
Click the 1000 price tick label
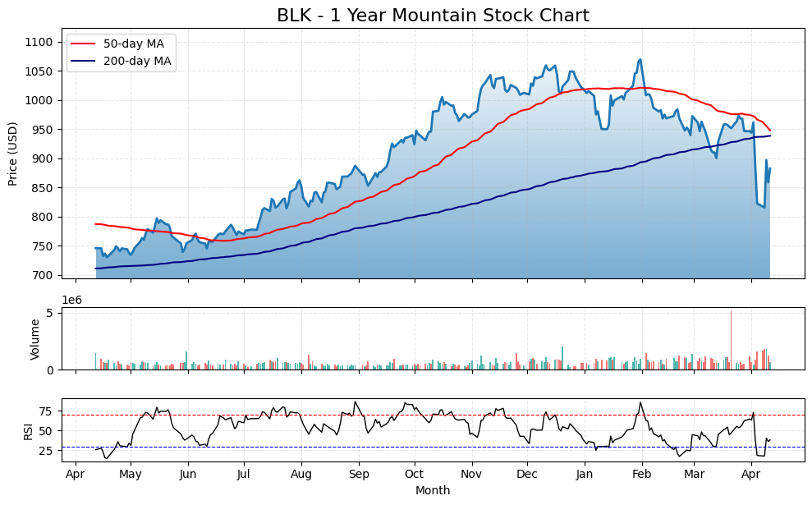(x=39, y=100)
